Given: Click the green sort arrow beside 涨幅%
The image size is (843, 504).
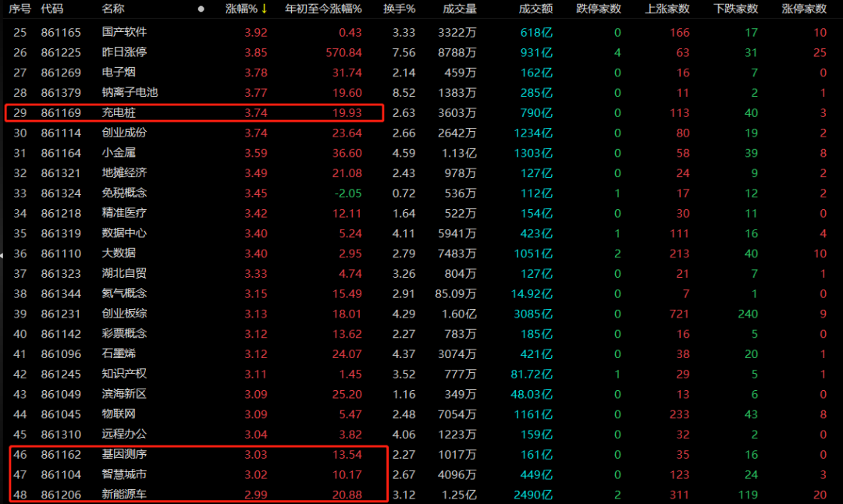Looking at the screenshot, I should pyautogui.click(x=264, y=9).
